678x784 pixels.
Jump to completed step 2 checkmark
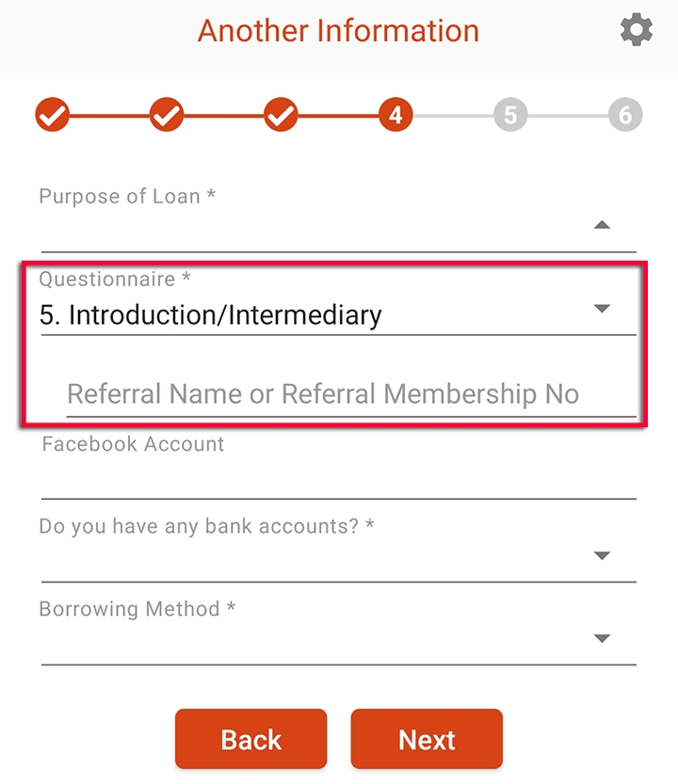click(167, 116)
